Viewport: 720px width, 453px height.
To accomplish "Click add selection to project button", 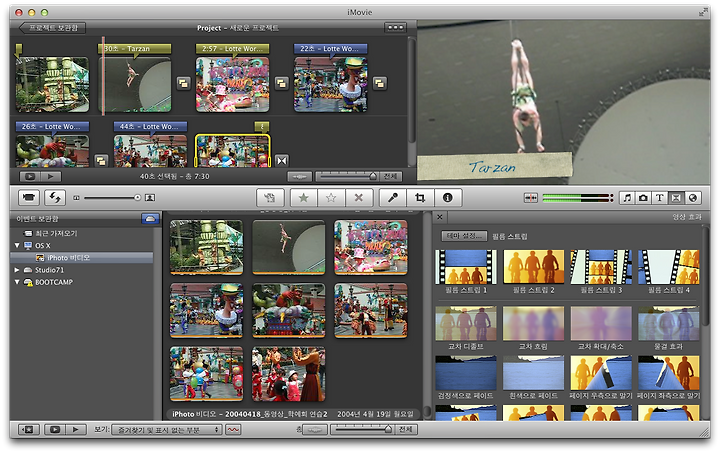I will click(270, 198).
